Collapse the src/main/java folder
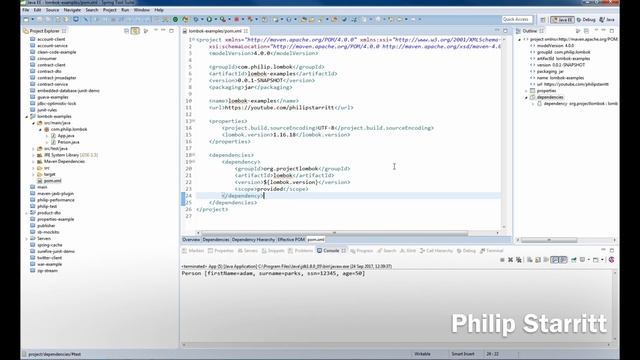This screenshot has width=640, height=360. pyautogui.click(x=33, y=123)
